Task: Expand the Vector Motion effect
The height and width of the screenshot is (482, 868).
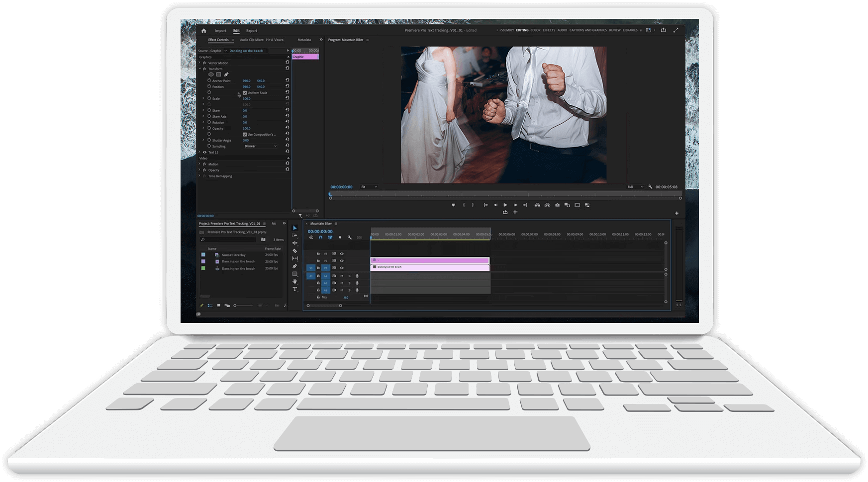Action: 200,63
